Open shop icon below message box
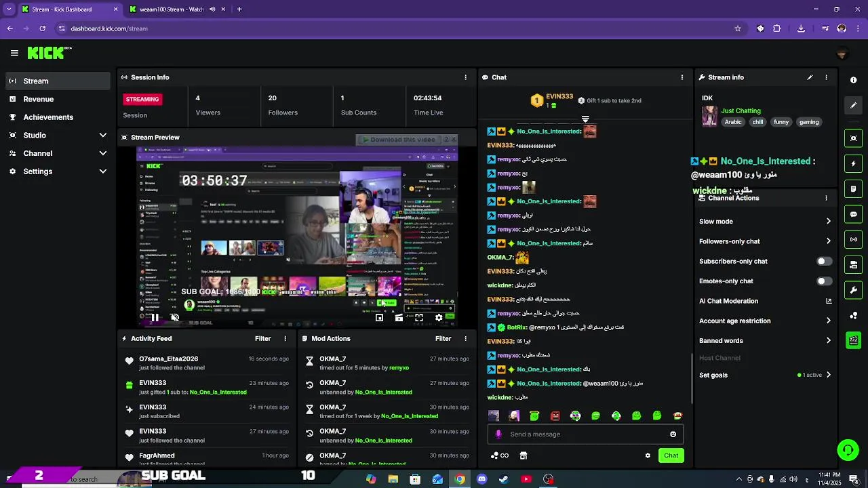This screenshot has height=488, width=868. pos(524,455)
